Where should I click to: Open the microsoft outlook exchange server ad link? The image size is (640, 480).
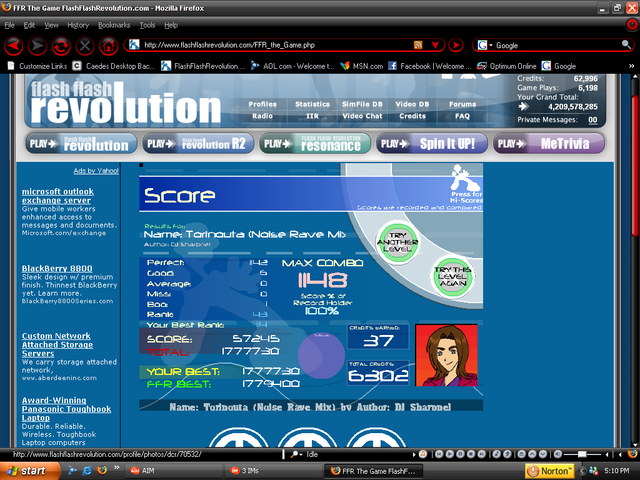tap(65, 195)
